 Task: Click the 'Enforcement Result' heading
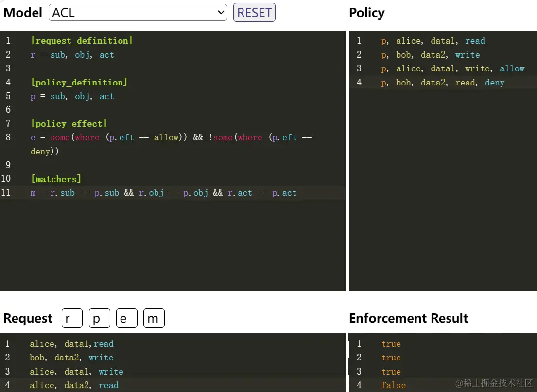pyautogui.click(x=409, y=318)
